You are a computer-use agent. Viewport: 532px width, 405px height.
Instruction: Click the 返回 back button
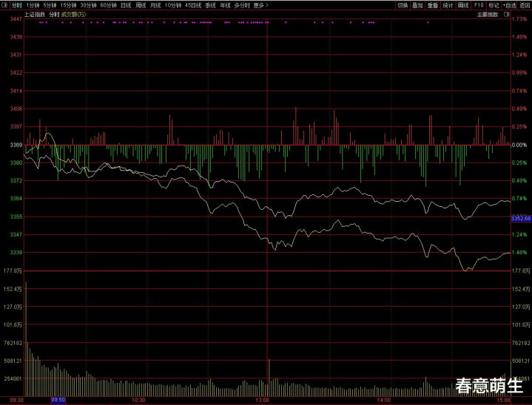tap(525, 5)
